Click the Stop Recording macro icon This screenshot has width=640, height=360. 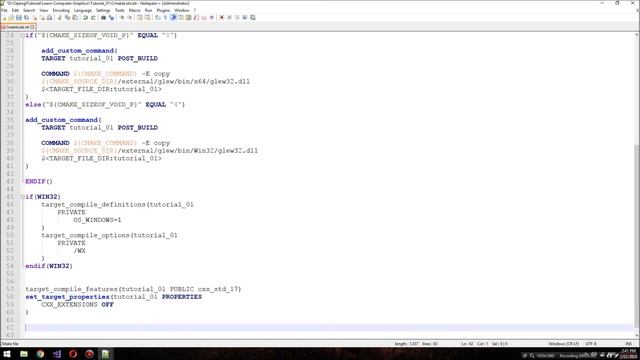pos(229,18)
